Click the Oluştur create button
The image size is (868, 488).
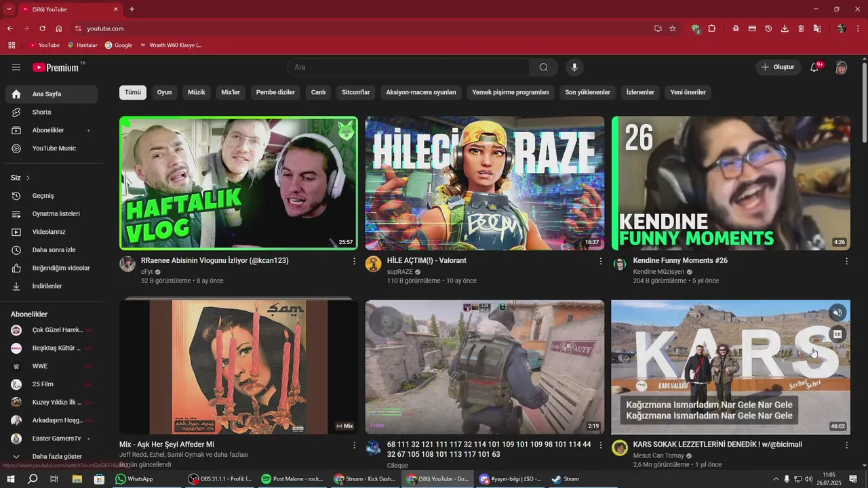(778, 67)
